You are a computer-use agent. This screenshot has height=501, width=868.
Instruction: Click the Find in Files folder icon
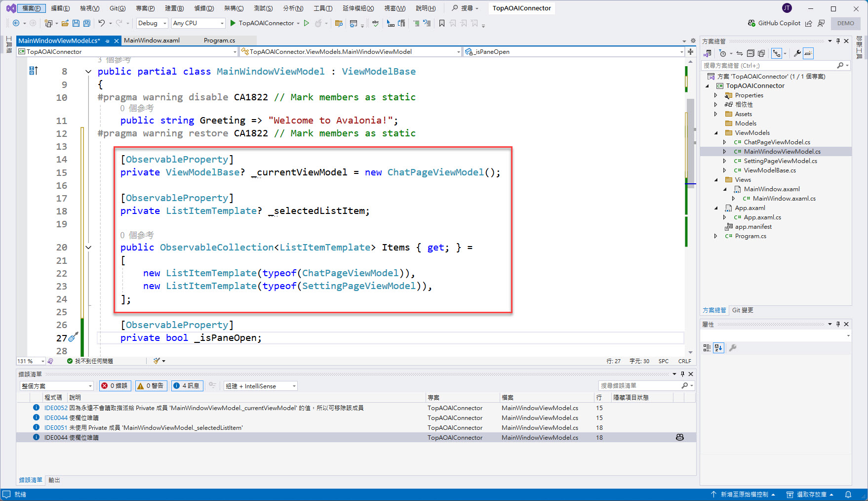click(339, 23)
